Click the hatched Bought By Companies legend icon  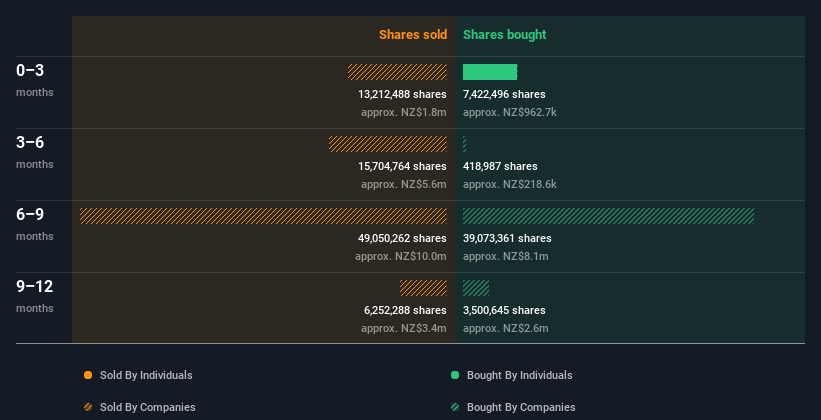point(455,407)
